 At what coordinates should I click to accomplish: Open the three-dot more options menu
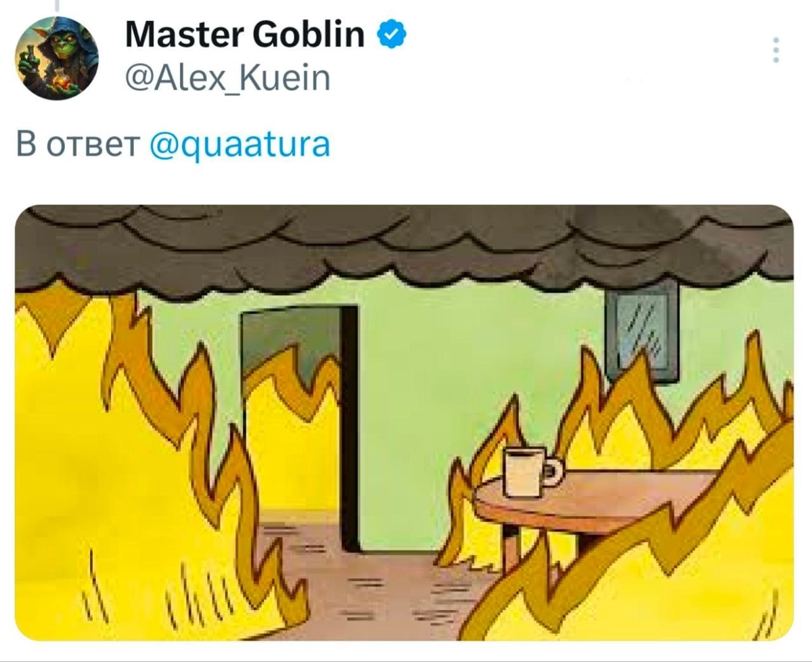click(775, 51)
